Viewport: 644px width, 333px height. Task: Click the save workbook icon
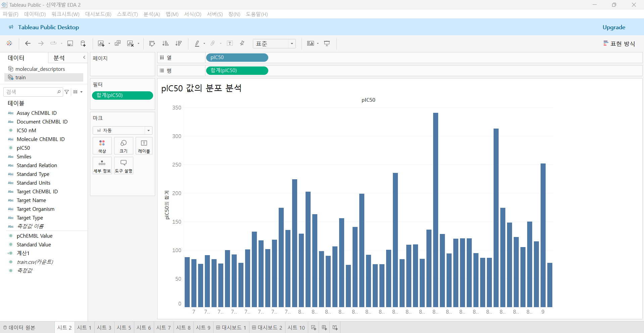pyautogui.click(x=70, y=43)
